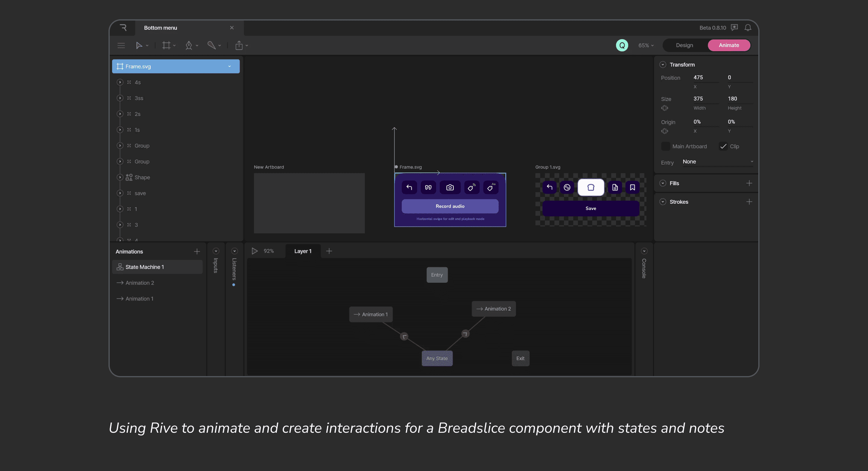
Task: Click the back arrow icon in Frame.svg
Action: [409, 187]
